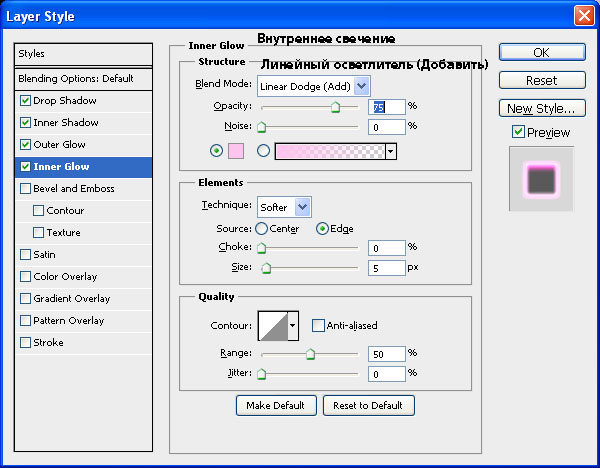Select the Inner Shadow settings row
This screenshot has height=468, width=600.
click(83, 123)
